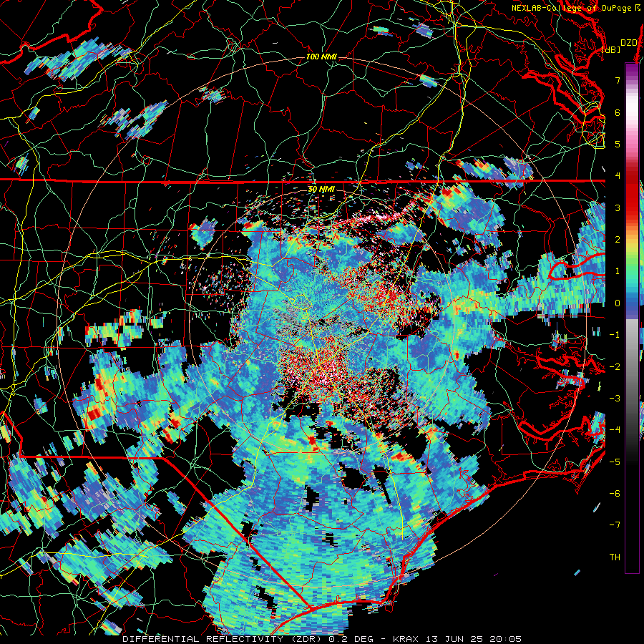The image size is (644, 644).
Task: Click the 3 value on the scale
Action: [x=618, y=208]
